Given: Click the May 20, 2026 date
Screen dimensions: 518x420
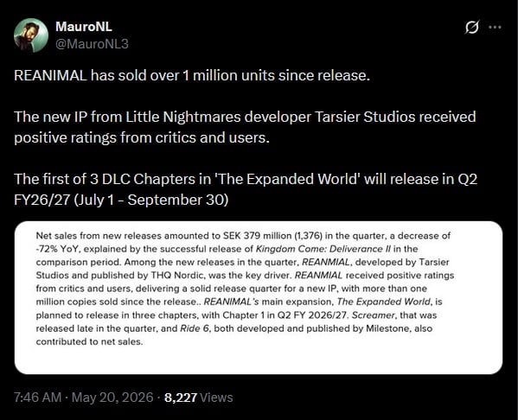Looking at the screenshot, I should point(112,398).
